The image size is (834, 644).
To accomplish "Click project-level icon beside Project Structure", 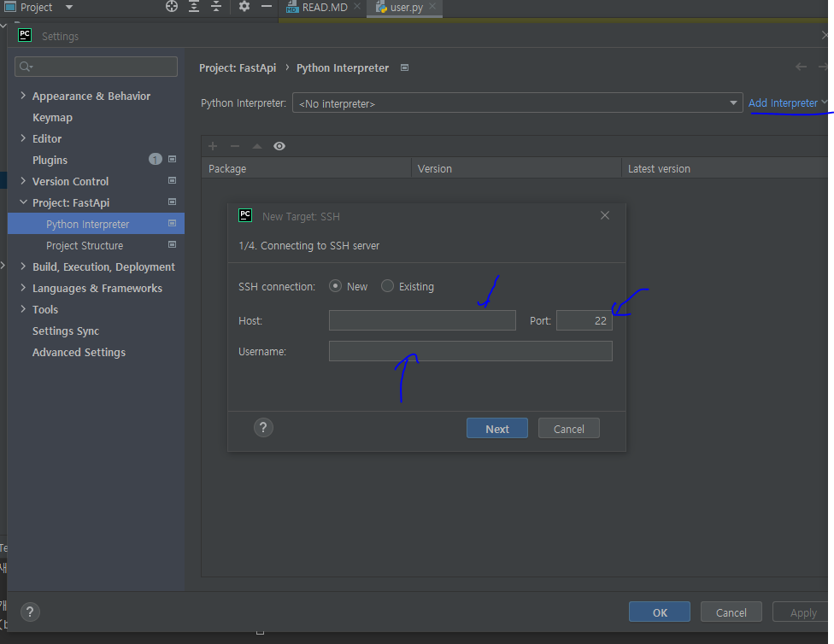I will pos(172,244).
